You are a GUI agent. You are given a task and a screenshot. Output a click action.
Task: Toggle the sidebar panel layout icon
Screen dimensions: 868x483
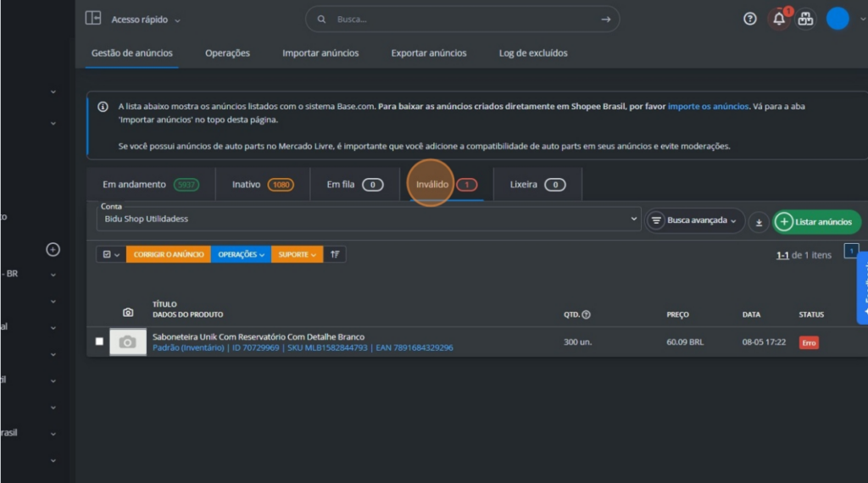pyautogui.click(x=93, y=19)
